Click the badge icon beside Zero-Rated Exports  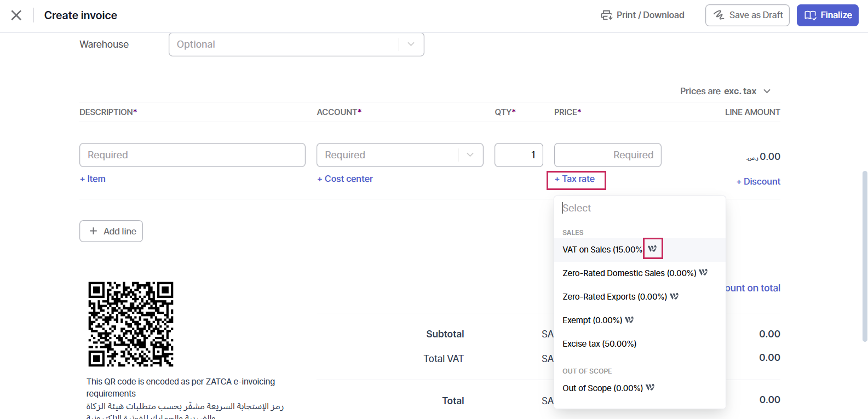[x=674, y=296]
